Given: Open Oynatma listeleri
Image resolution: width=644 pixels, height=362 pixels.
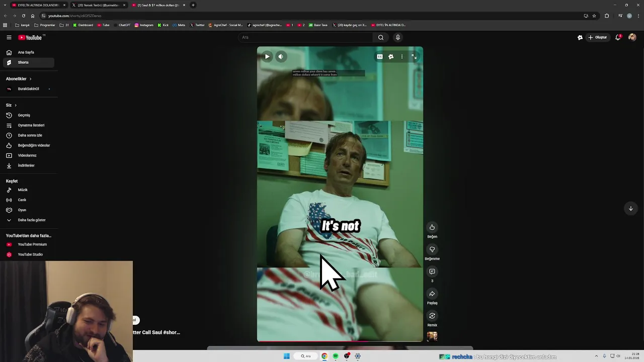Looking at the screenshot, I should pyautogui.click(x=29, y=125).
